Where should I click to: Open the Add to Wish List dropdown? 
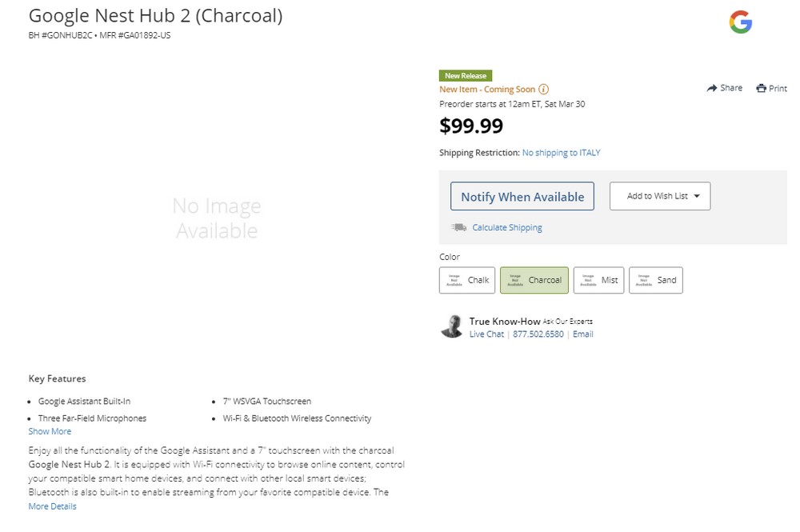(x=660, y=196)
